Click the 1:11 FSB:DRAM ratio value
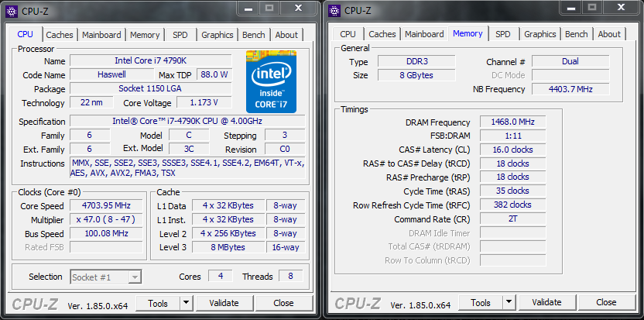 512,136
